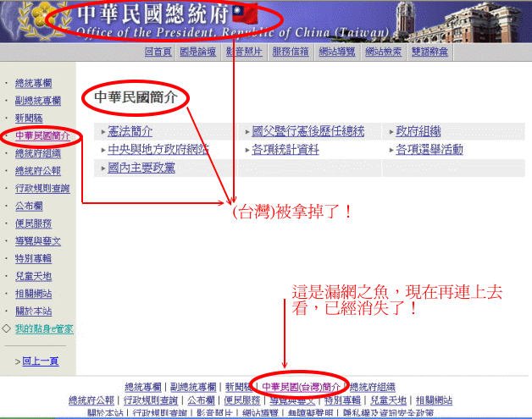
Task: Open 服務信箱 in top navigation
Action: (x=291, y=52)
